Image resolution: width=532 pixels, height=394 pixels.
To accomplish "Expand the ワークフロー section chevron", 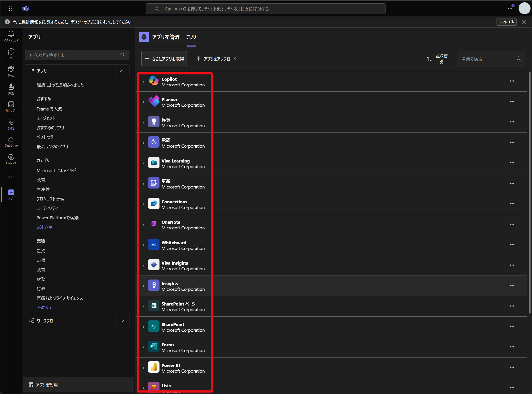I will pyautogui.click(x=122, y=321).
